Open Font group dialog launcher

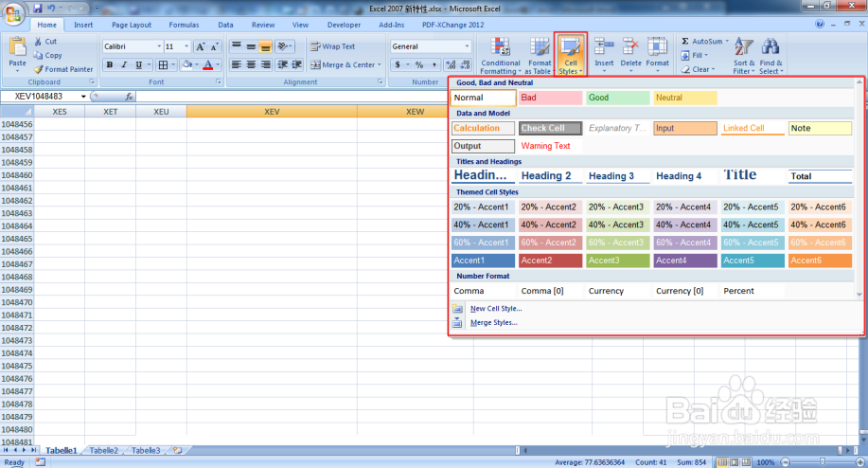[219, 82]
